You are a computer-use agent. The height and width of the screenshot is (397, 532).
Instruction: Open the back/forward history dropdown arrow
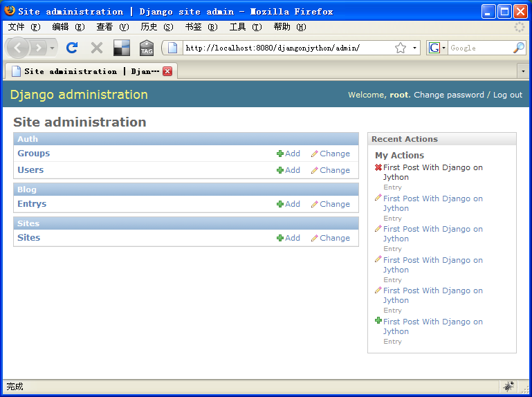pyautogui.click(x=53, y=48)
